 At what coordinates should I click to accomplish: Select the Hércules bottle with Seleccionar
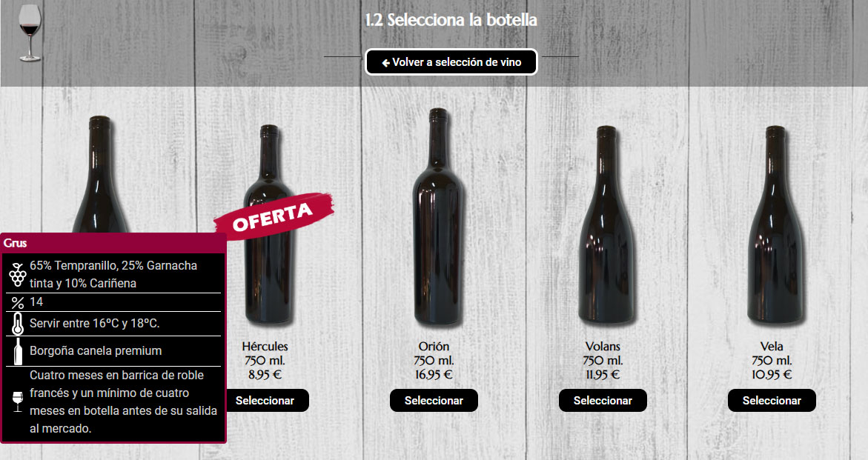pos(265,400)
